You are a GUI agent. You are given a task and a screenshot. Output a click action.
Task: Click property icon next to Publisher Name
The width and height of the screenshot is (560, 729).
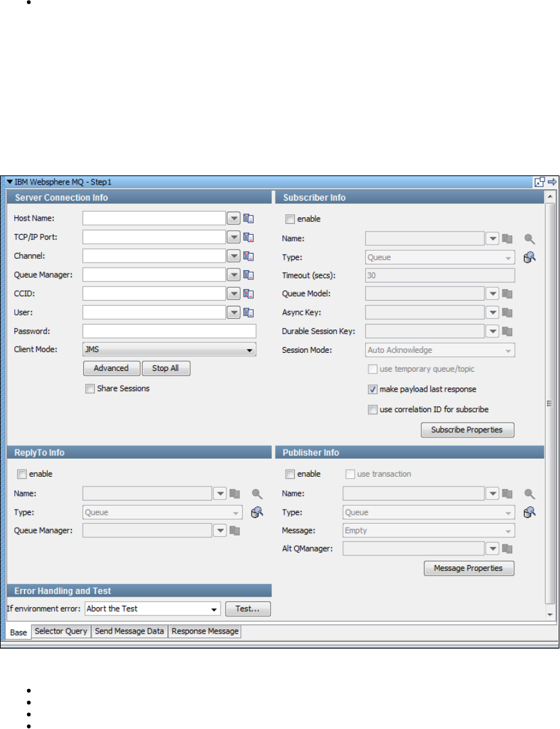point(507,494)
